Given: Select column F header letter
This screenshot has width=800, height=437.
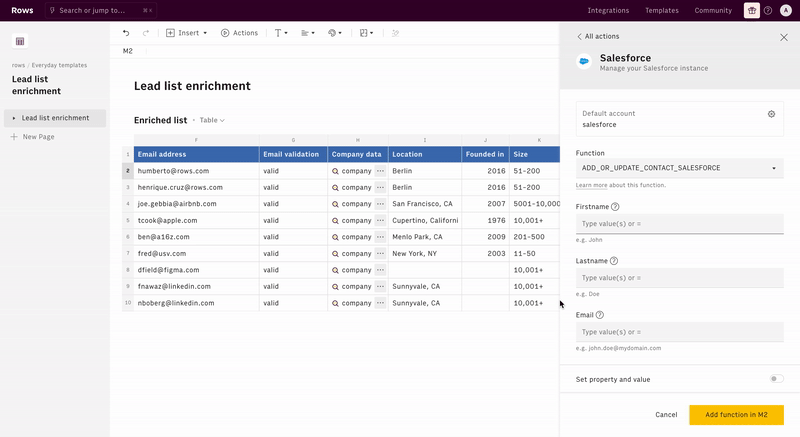Looking at the screenshot, I should point(196,140).
